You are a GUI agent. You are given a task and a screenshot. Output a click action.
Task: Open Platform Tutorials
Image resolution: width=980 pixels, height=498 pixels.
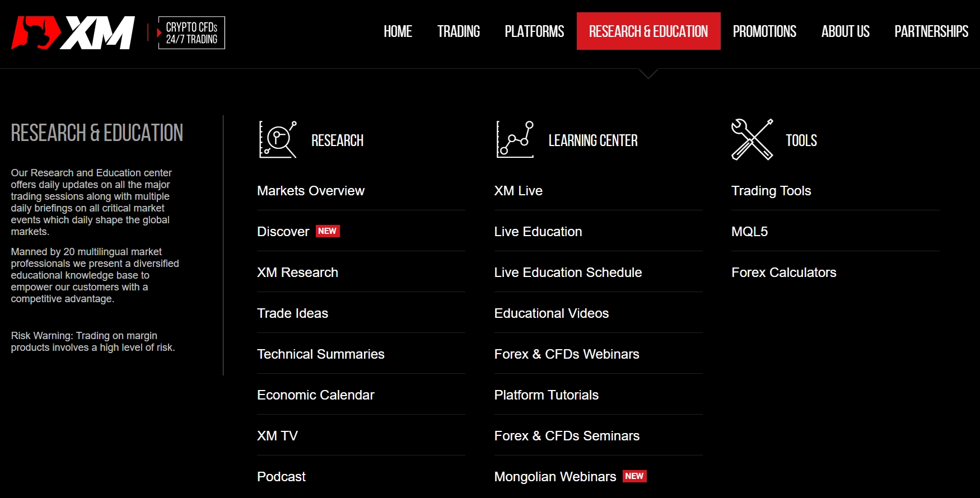(x=547, y=395)
